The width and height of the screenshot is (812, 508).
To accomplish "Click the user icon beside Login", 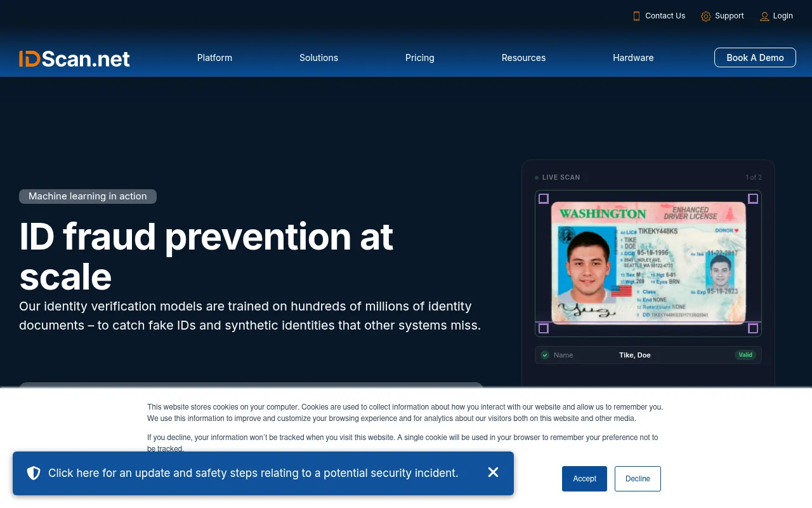I will click(x=764, y=16).
